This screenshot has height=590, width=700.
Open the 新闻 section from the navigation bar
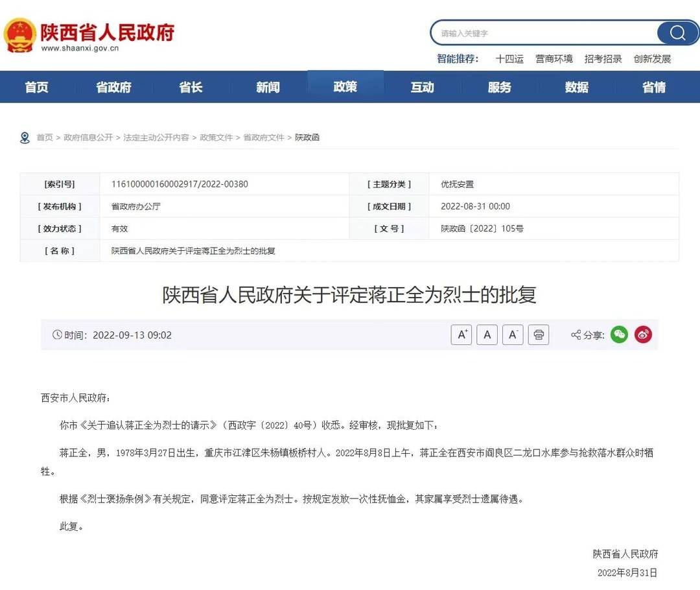tap(267, 87)
